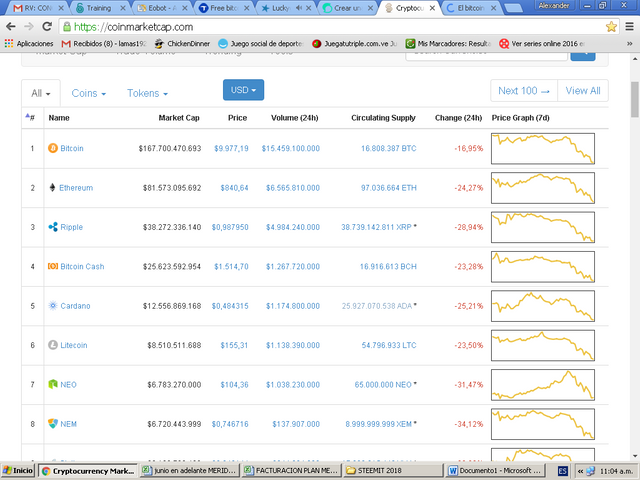640x480 pixels.
Task: Click Bitcoin price $9.977,19
Action: 231,148
